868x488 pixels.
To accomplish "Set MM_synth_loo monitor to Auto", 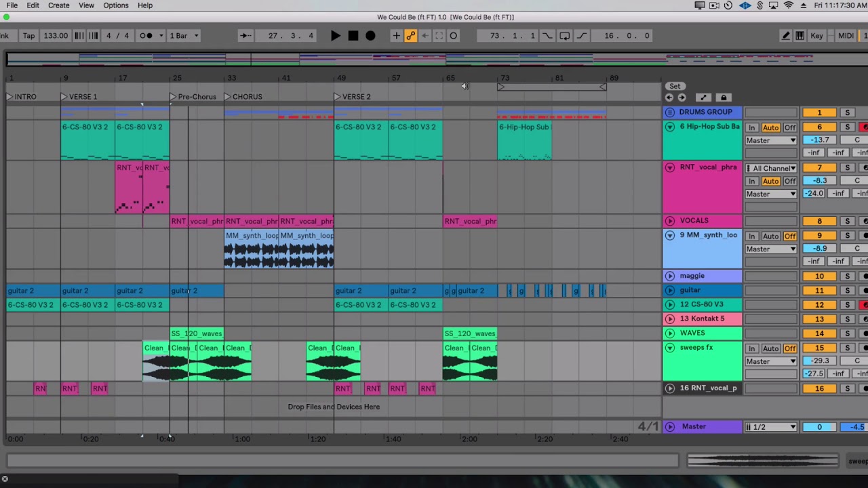I will (770, 236).
